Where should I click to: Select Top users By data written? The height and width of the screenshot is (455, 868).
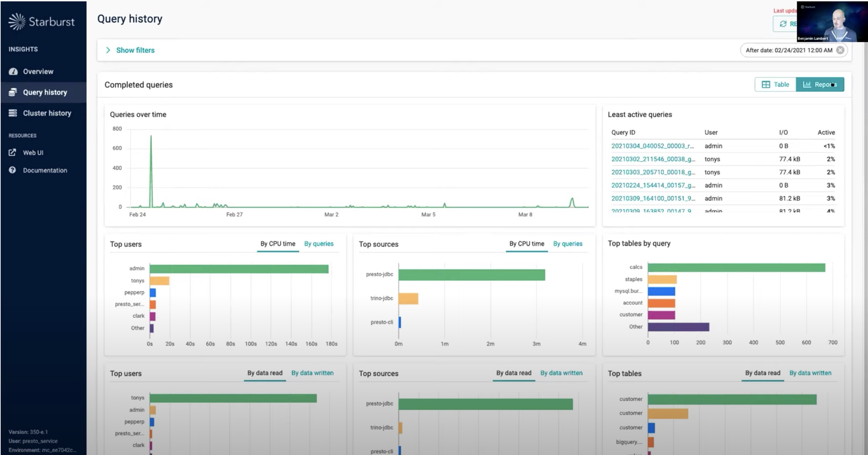pyautogui.click(x=312, y=373)
